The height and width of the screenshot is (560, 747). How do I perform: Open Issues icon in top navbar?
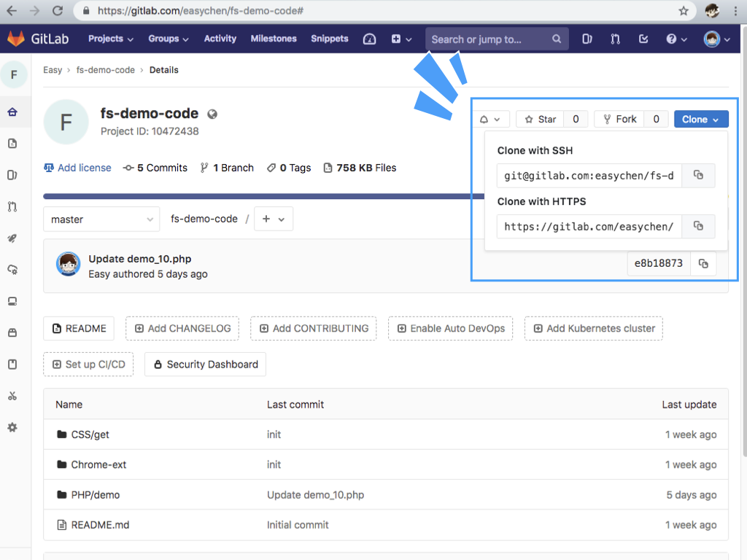tap(587, 39)
